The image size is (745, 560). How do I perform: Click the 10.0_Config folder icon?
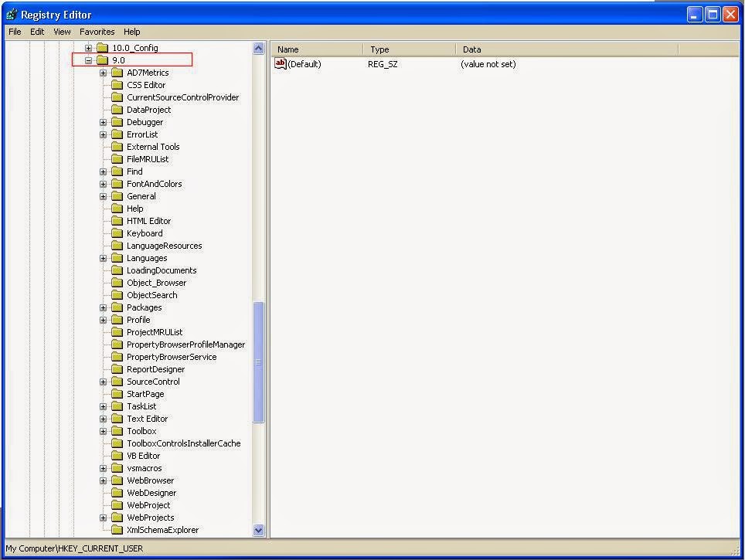pos(102,47)
